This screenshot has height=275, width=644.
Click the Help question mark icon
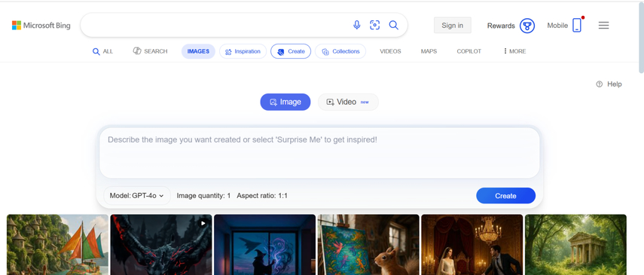(600, 84)
